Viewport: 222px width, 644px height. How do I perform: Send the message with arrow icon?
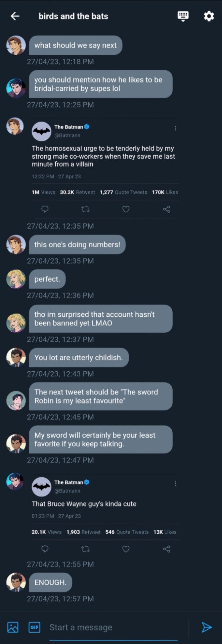pyautogui.click(x=207, y=627)
